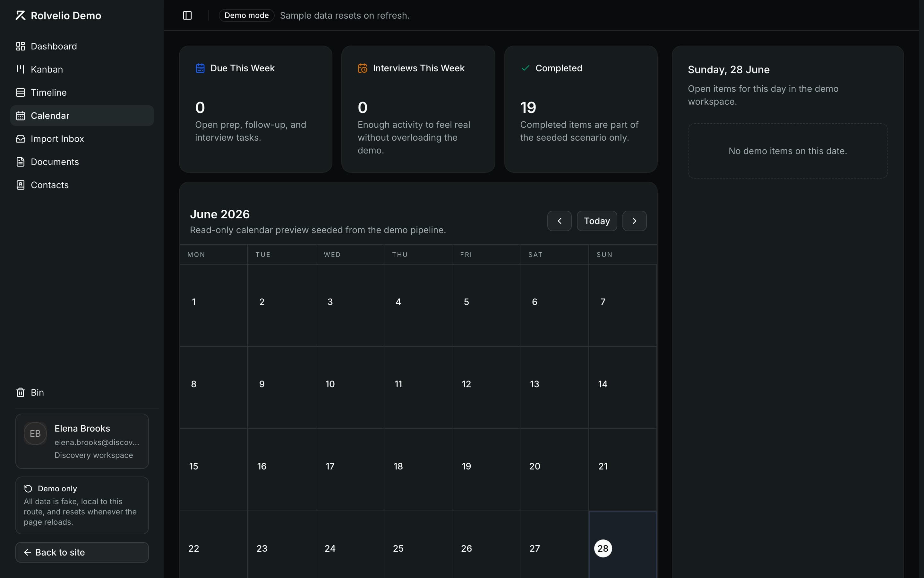Viewport: 924px width, 578px height.
Task: Click Back to site button
Action: click(x=82, y=552)
